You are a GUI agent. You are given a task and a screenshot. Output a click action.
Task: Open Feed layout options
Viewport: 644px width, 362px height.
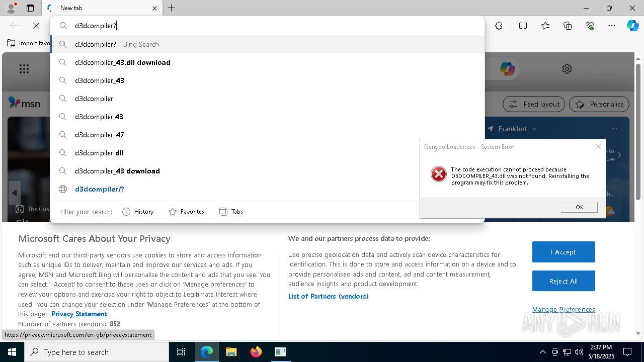534,104
